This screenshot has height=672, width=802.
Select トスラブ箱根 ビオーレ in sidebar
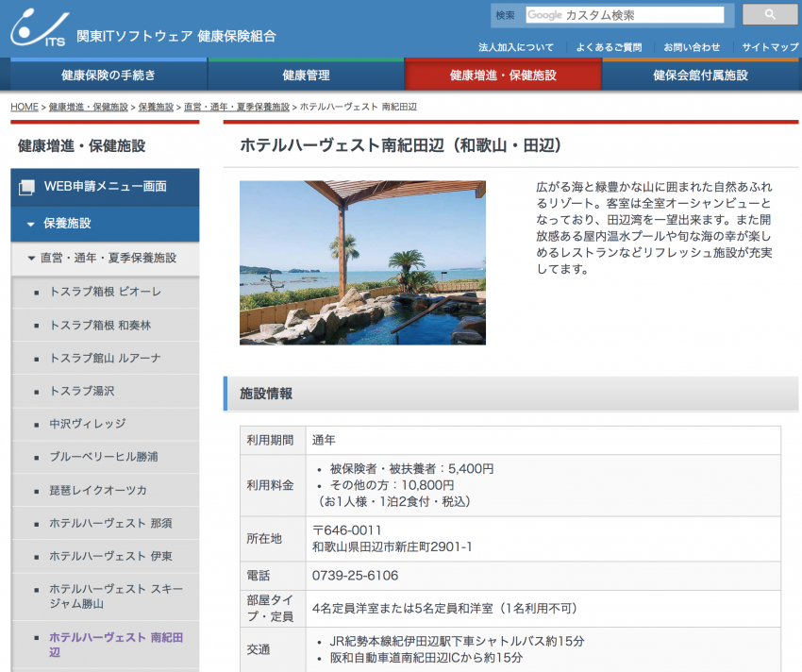tap(105, 292)
